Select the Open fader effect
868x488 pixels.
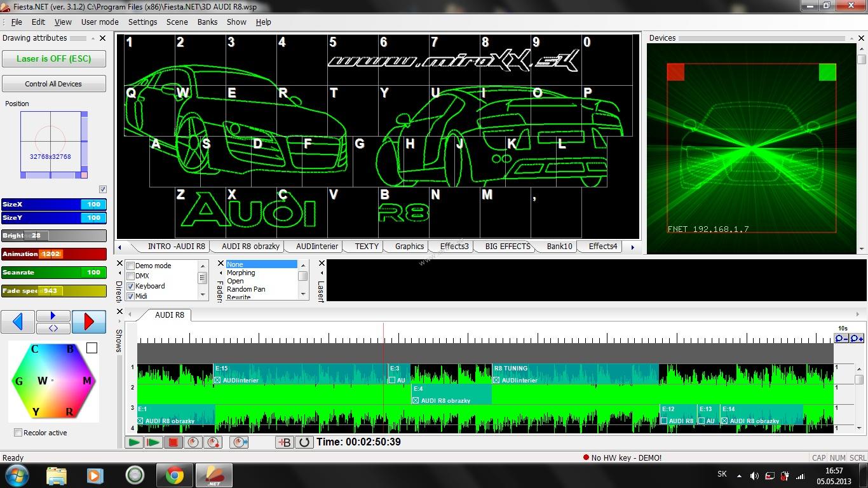click(x=235, y=281)
